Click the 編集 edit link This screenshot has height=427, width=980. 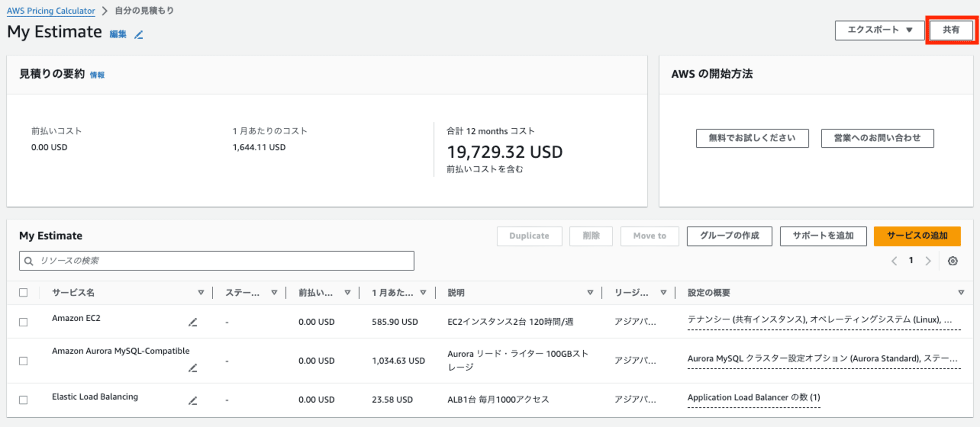[118, 34]
